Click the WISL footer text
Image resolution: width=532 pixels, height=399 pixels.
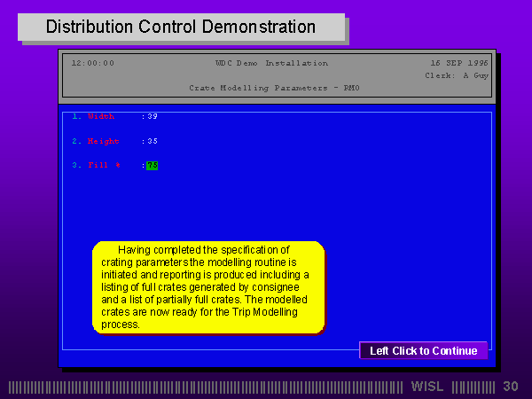pos(427,387)
